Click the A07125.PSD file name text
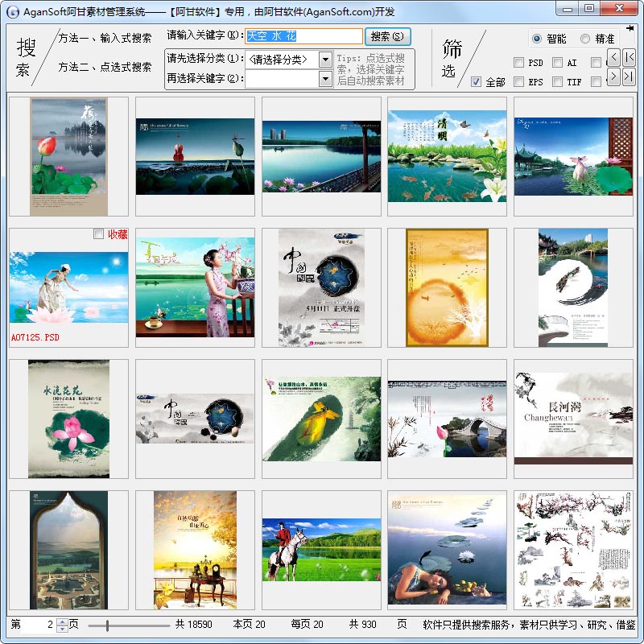The image size is (644, 644). point(35,337)
